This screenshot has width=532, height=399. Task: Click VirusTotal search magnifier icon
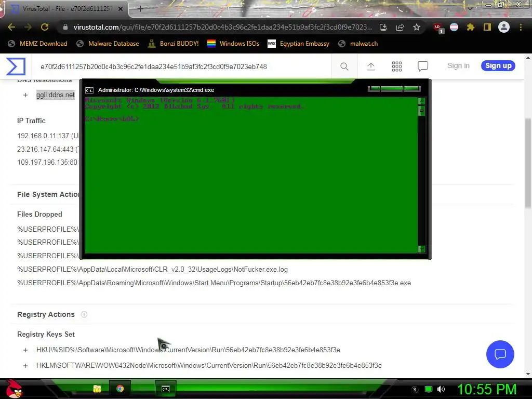344,66
